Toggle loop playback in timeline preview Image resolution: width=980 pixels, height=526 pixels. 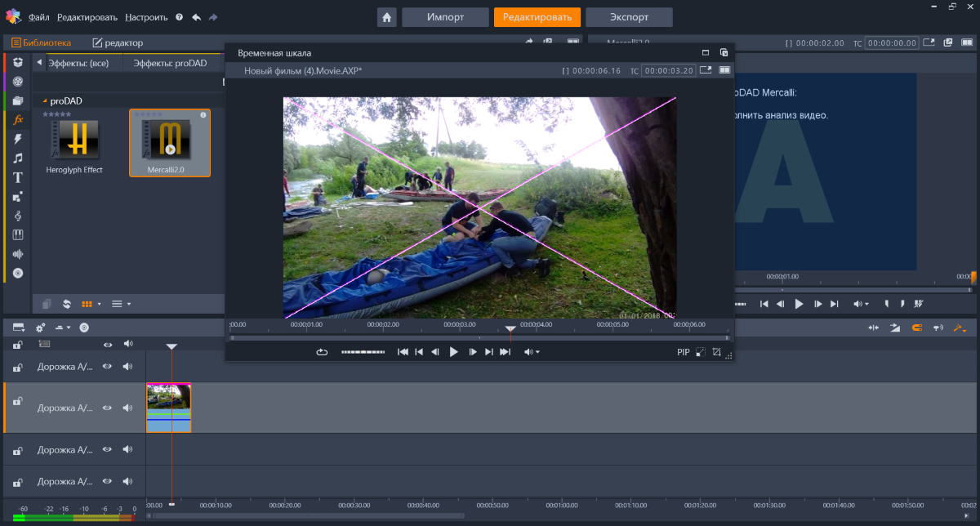323,352
